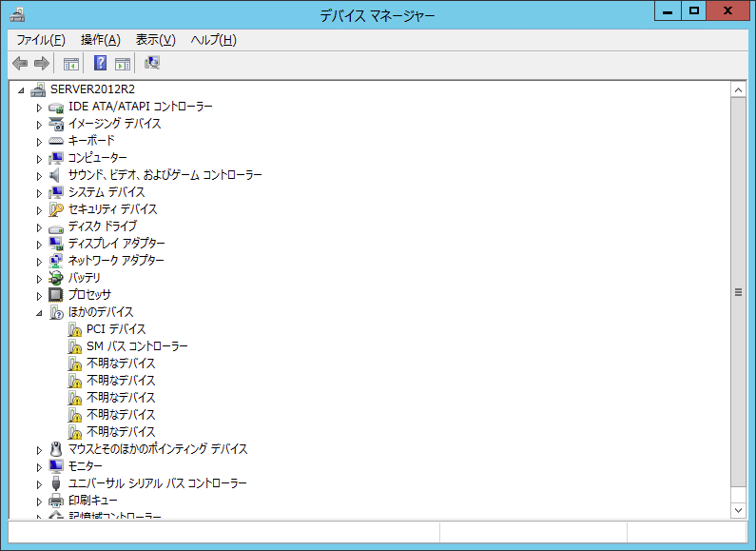
Task: Open the blue question mark Help icon
Action: tap(100, 63)
